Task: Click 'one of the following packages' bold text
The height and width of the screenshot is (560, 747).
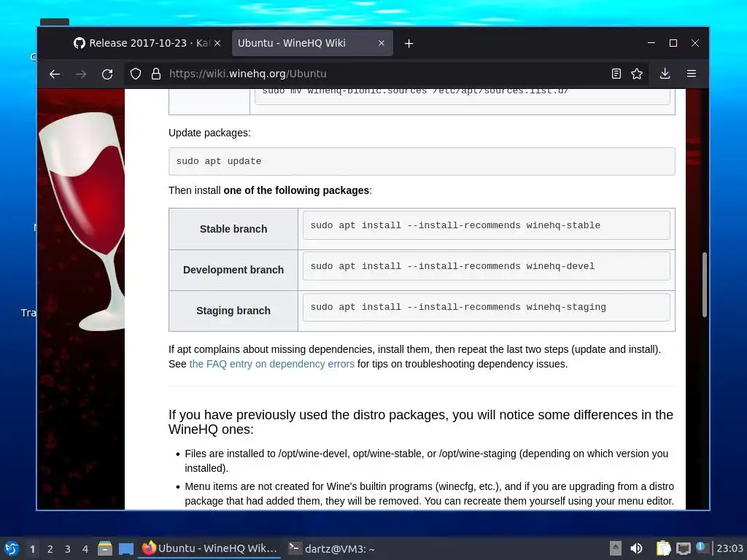Action: tap(296, 190)
